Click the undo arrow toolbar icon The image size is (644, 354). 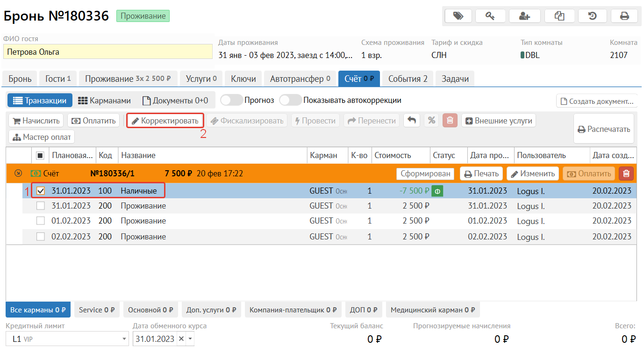click(x=411, y=121)
